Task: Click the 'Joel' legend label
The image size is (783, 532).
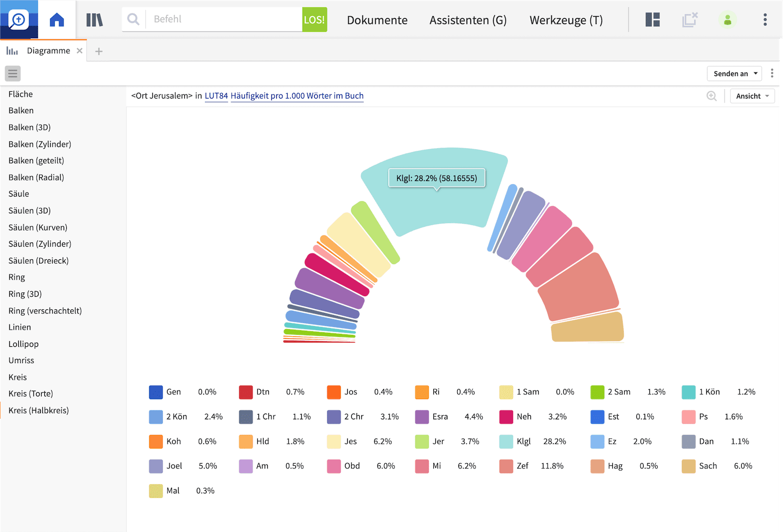Action: pos(174,466)
